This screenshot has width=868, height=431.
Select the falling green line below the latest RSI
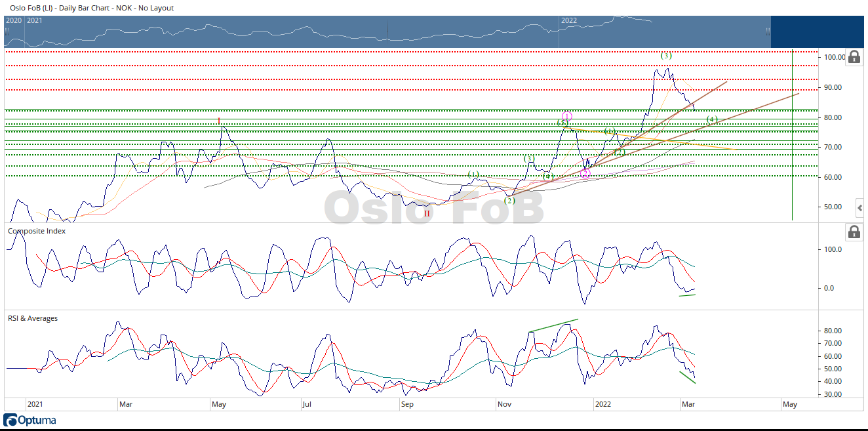(687, 377)
